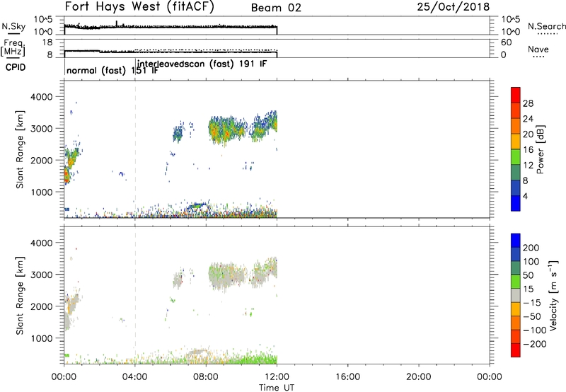Click the "-15" tick on the Velocity color bar
Screen dimensions: 566x392
(531, 303)
